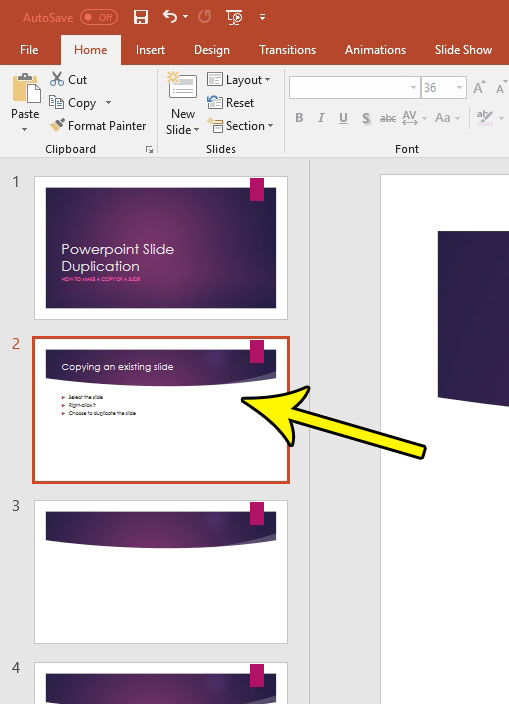
Task: Click the Copy button
Action: (73, 103)
